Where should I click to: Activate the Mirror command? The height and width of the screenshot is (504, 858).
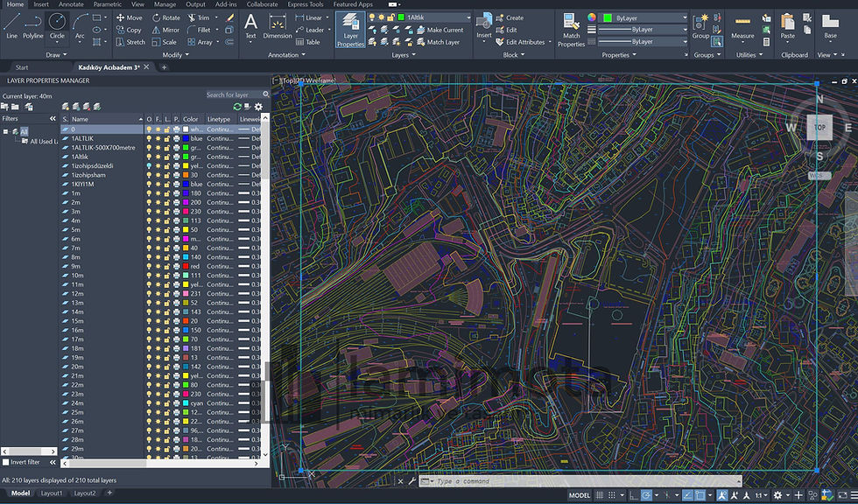tap(165, 30)
